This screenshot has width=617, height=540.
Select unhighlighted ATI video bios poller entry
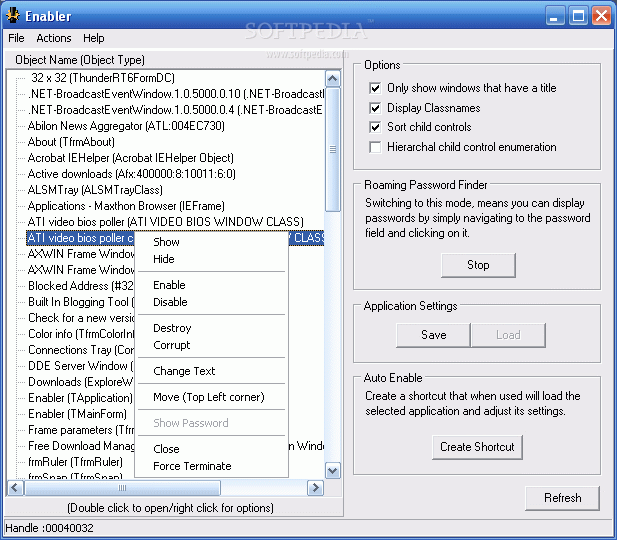click(166, 222)
